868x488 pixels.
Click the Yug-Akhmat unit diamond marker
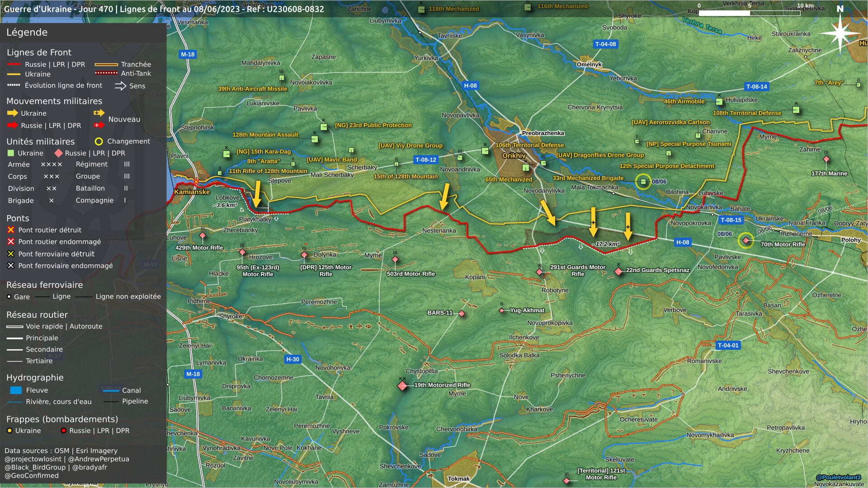coord(502,310)
